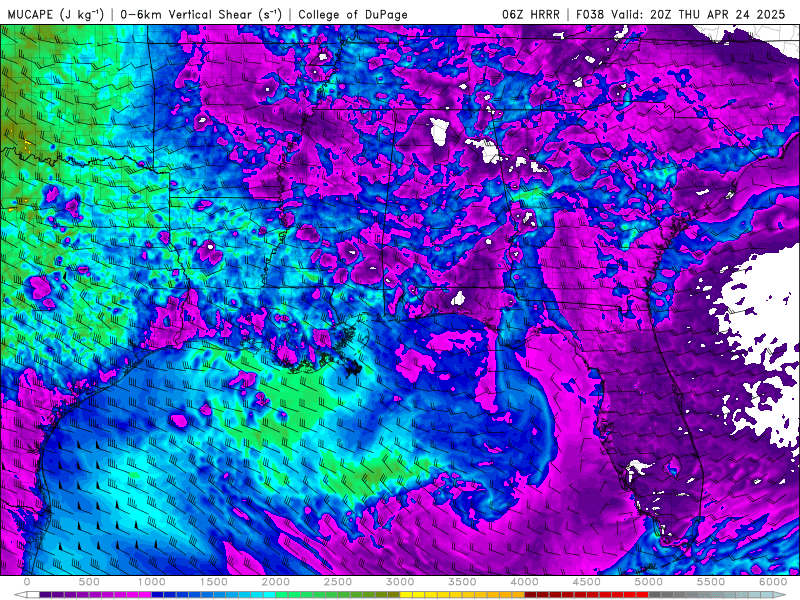Click the right arrow end of color scale
800x600 pixels.
tap(780, 595)
